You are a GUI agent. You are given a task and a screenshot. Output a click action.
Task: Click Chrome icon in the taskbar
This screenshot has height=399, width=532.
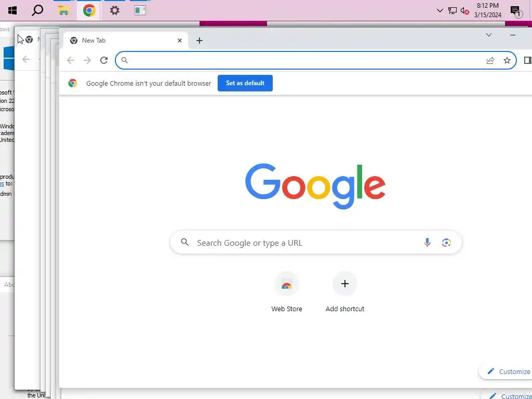(89, 10)
